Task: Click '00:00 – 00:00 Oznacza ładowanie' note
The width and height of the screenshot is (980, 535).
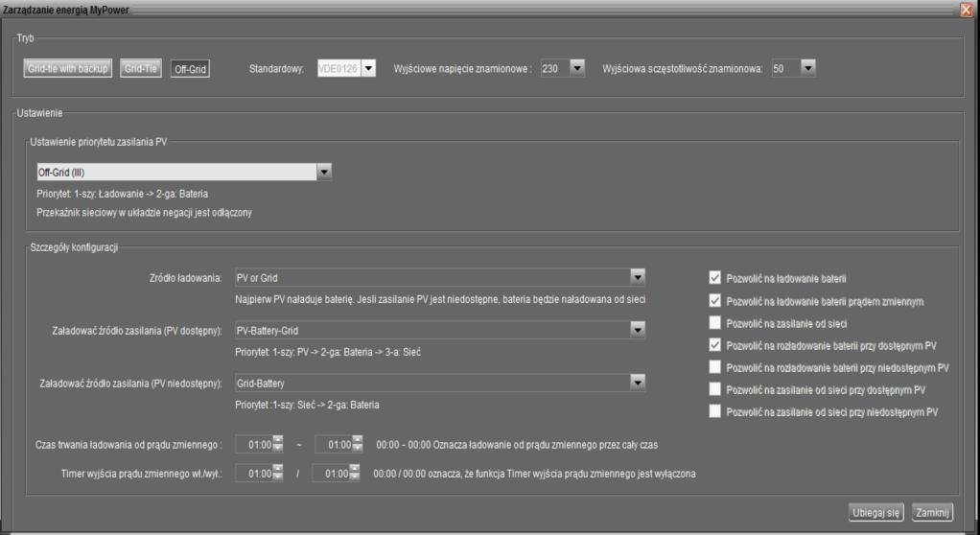Action: coord(517,445)
